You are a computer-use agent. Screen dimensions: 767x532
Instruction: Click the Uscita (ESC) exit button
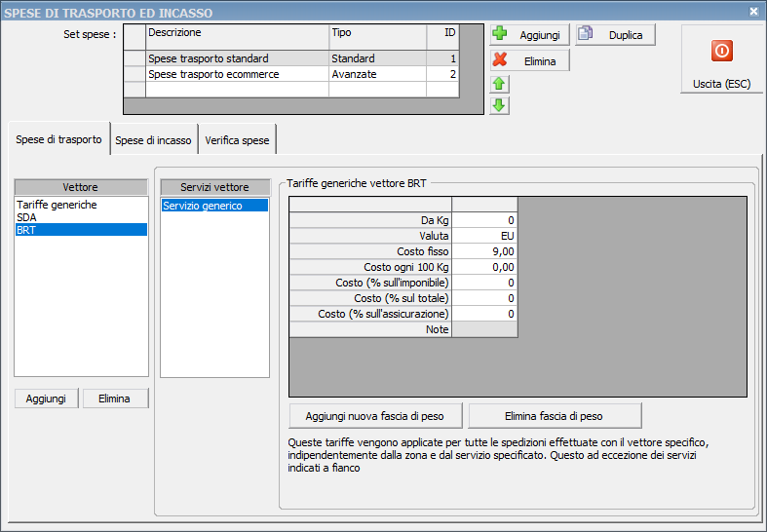pos(721,59)
